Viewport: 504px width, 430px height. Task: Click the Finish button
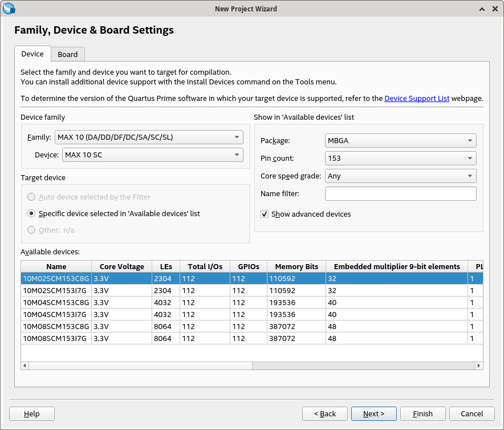(422, 413)
